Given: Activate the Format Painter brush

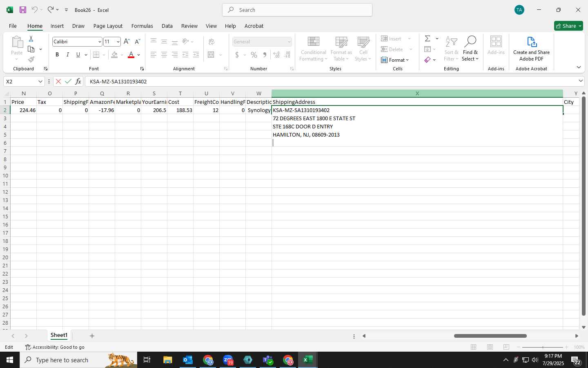Looking at the screenshot, I should coord(31,60).
